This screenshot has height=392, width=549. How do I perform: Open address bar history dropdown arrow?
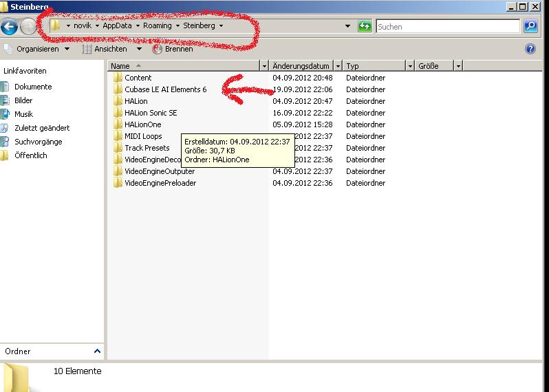coord(347,26)
